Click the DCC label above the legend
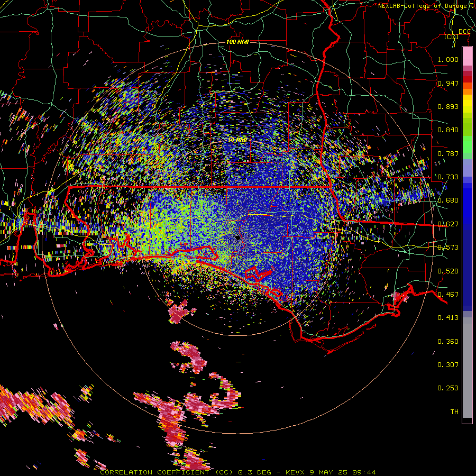The width and height of the screenshot is (476, 476). (x=464, y=31)
